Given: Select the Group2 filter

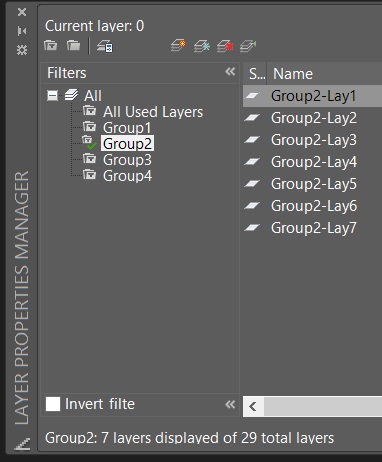Looking at the screenshot, I should click(127, 144).
